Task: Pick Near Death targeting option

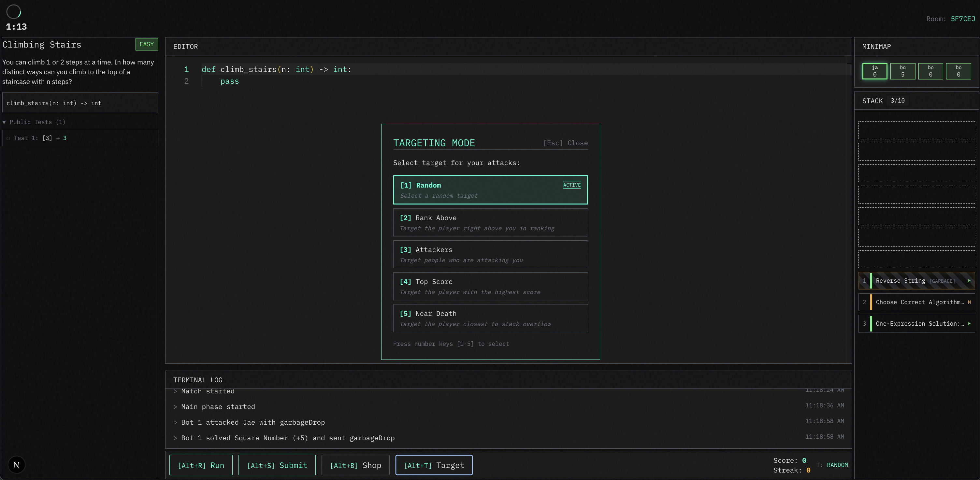Action: [x=490, y=318]
